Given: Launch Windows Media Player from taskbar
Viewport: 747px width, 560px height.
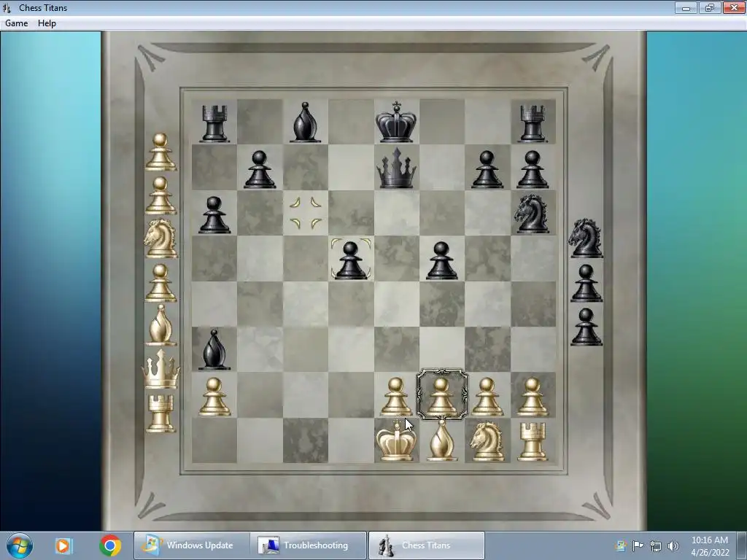Looking at the screenshot, I should pos(63,545).
